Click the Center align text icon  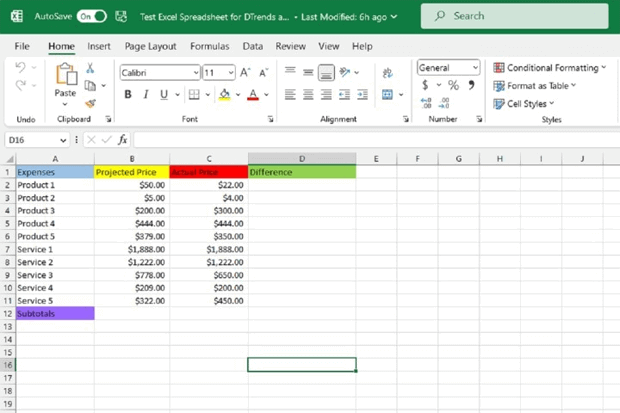[307, 95]
